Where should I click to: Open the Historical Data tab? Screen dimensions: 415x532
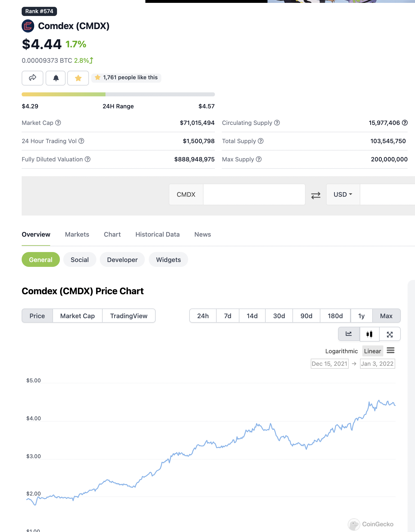[158, 234]
